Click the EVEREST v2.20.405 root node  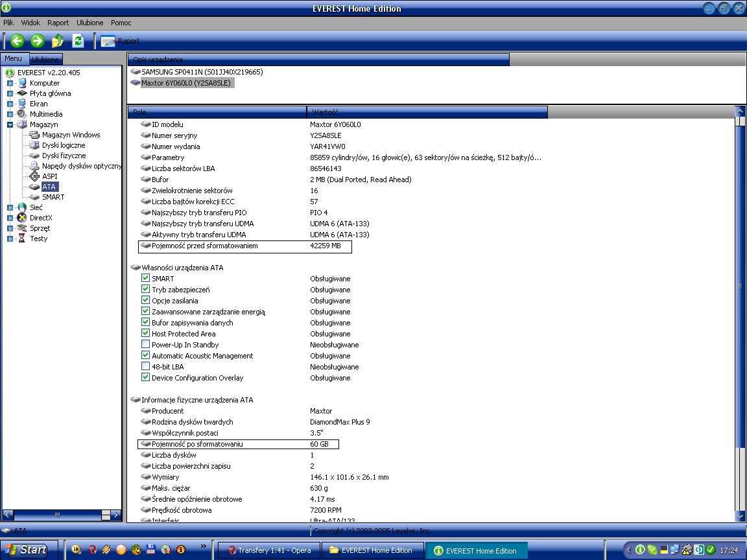tap(49, 73)
